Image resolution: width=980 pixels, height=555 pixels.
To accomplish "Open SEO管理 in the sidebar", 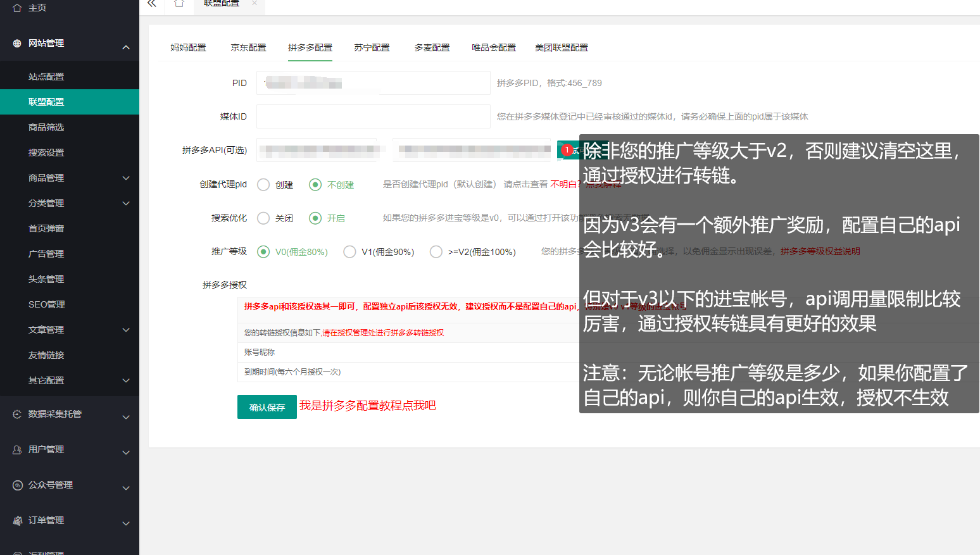I will pos(70,304).
